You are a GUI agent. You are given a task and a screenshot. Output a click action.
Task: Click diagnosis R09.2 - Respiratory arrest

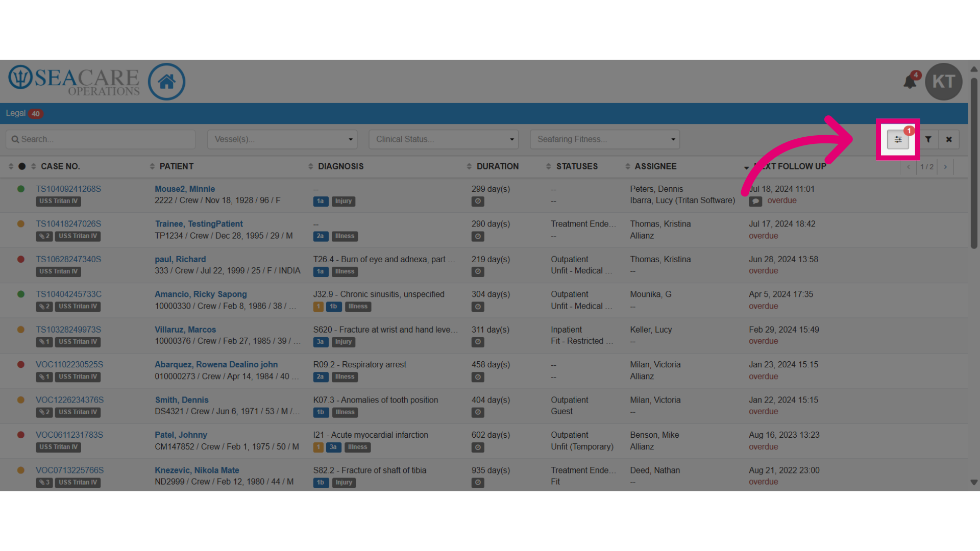coord(360,365)
